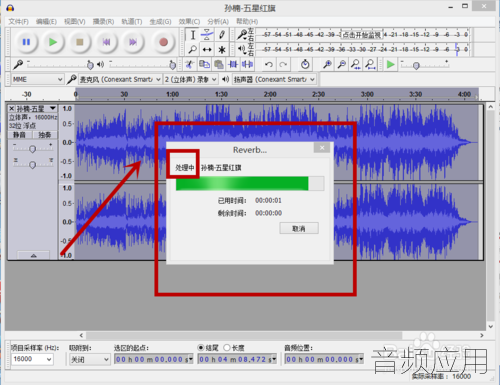Screen dimensions: 500x385
Task: Click the Trim audio icon
Action: tap(233, 64)
